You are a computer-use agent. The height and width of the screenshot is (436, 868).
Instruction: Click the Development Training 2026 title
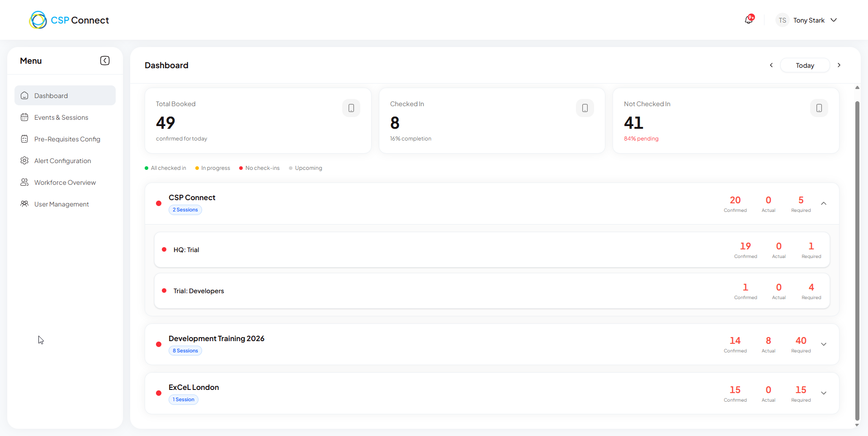(x=217, y=338)
